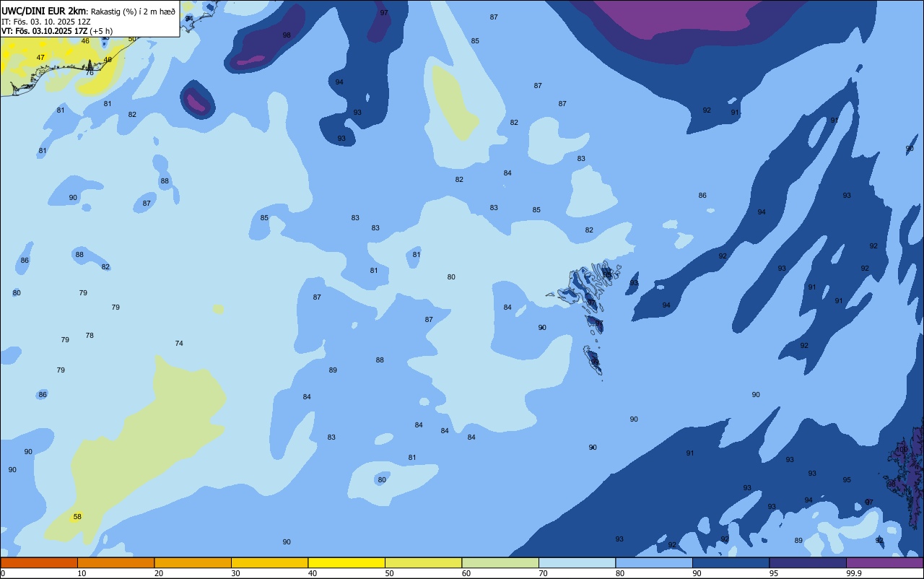Click the humidity value '98' on the map
The width and height of the screenshot is (924, 579).
pyautogui.click(x=287, y=35)
